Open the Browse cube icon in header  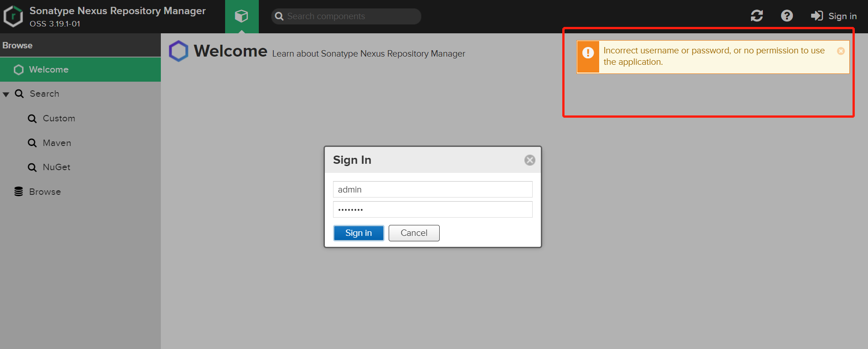(241, 16)
